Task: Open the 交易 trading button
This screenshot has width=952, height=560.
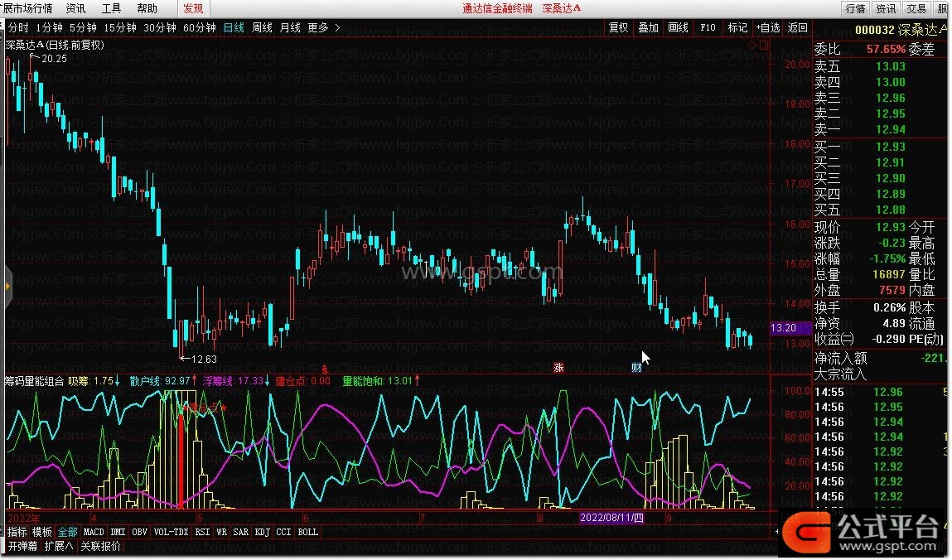Action: pos(916,8)
